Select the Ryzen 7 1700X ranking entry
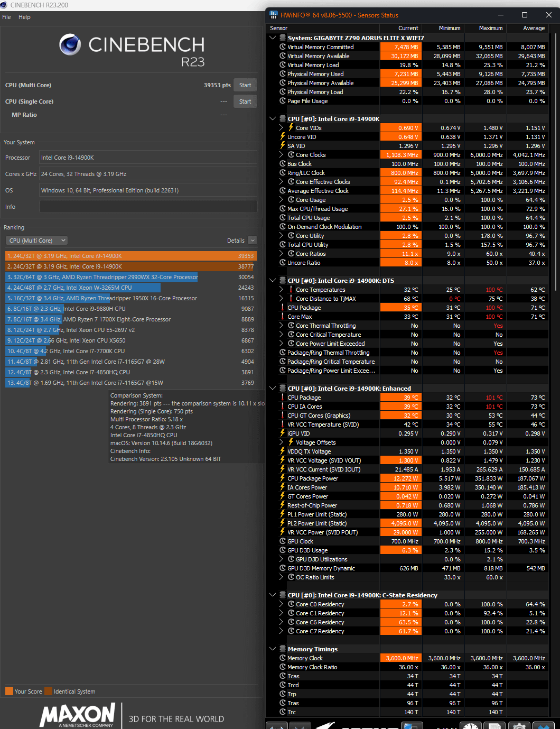560x729 pixels. coord(130,319)
